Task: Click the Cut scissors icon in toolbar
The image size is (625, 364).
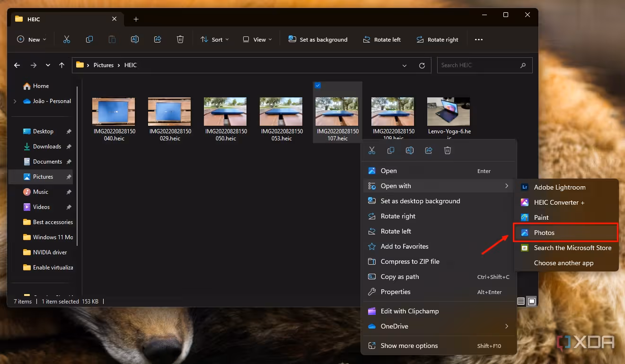Action: [x=67, y=40]
